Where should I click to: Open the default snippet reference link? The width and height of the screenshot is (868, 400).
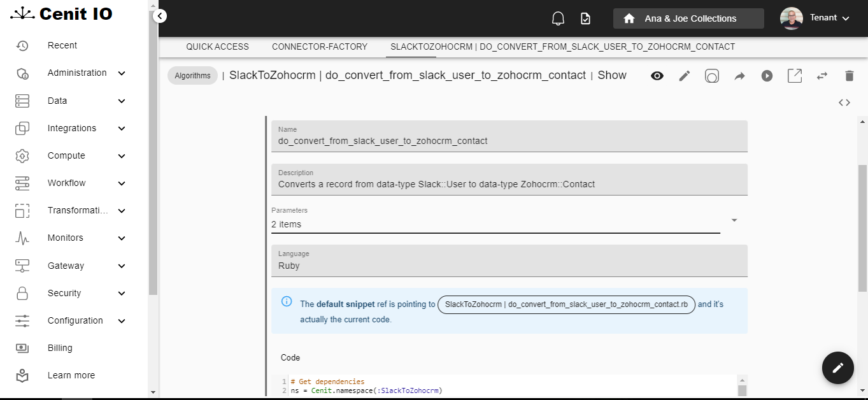pos(566,304)
